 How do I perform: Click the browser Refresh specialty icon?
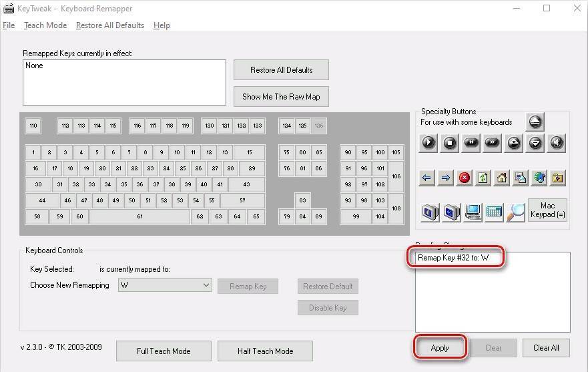point(483,178)
